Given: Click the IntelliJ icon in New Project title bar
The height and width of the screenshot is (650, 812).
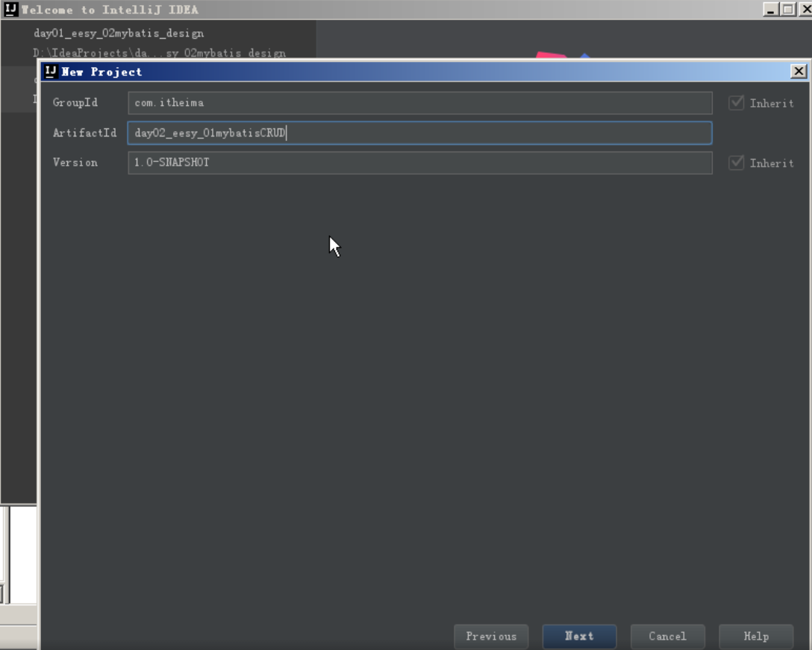Looking at the screenshot, I should coord(50,72).
